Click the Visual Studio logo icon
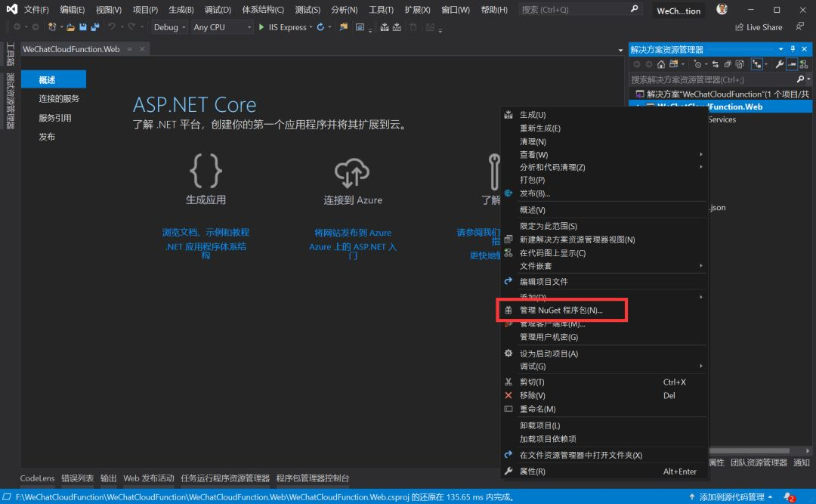The height and width of the screenshot is (504, 816). tap(11, 9)
